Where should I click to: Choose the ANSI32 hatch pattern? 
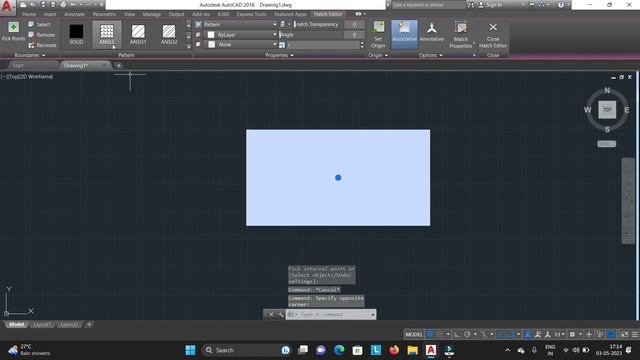click(169, 34)
